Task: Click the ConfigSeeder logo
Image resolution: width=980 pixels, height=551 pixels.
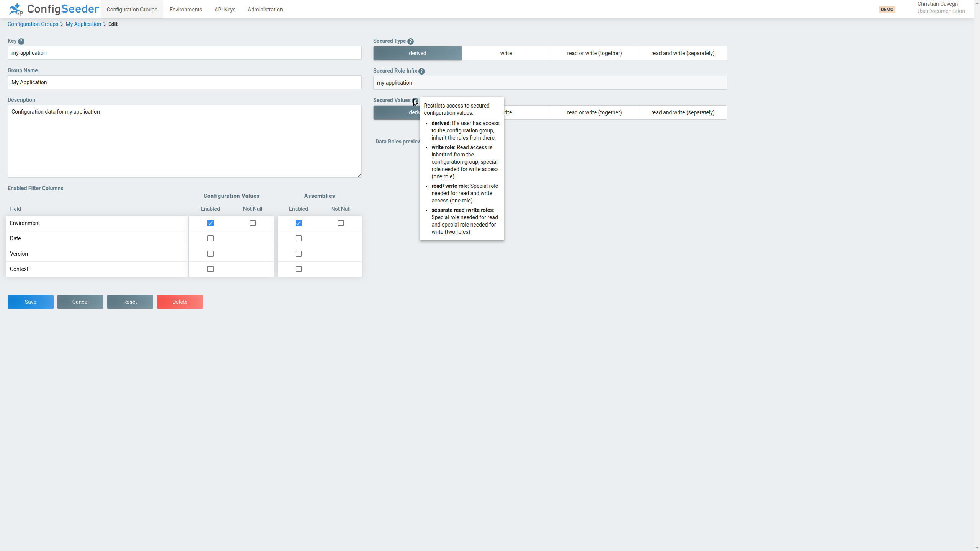Action: point(53,9)
